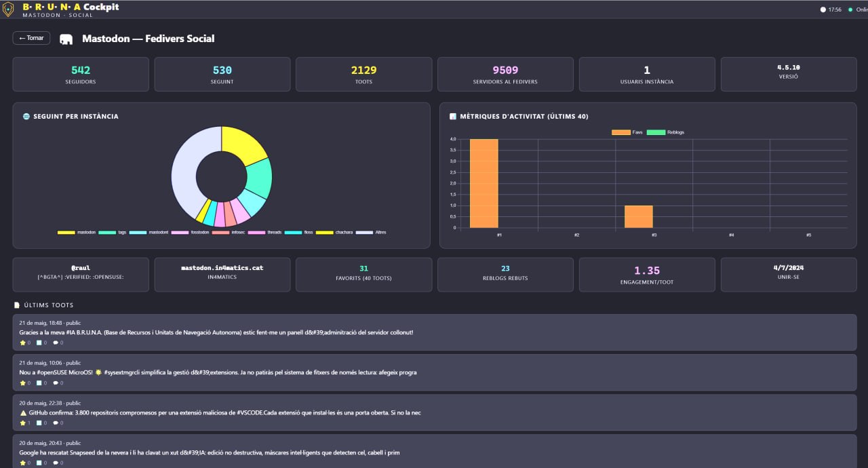The image size is (868, 468).
Task: Click the reblog icon on the 22:38 GitHub toot
Action: [x=39, y=423]
